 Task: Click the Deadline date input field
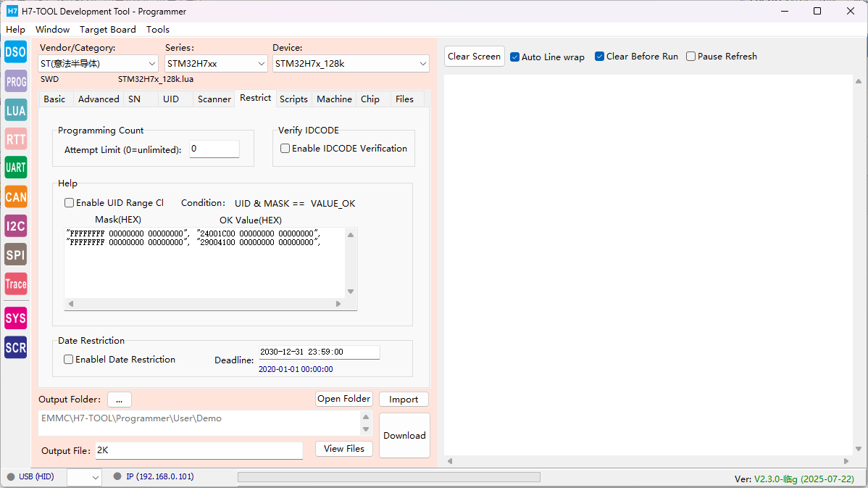pyautogui.click(x=319, y=352)
